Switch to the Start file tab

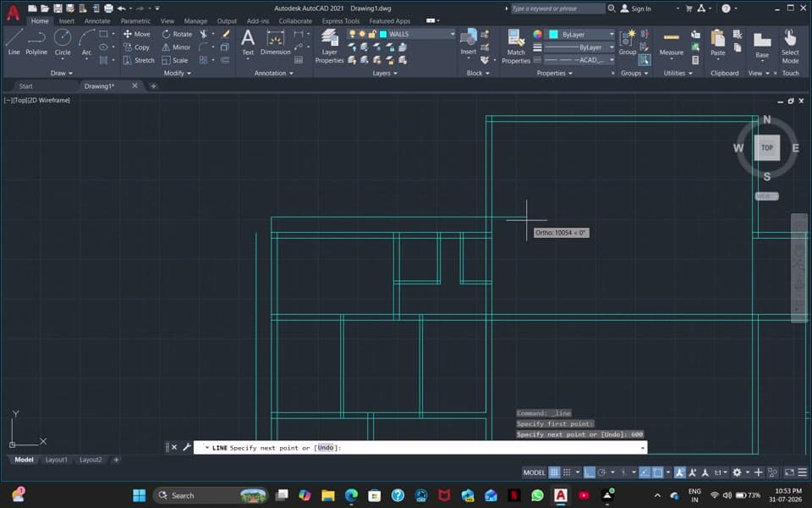coord(26,86)
